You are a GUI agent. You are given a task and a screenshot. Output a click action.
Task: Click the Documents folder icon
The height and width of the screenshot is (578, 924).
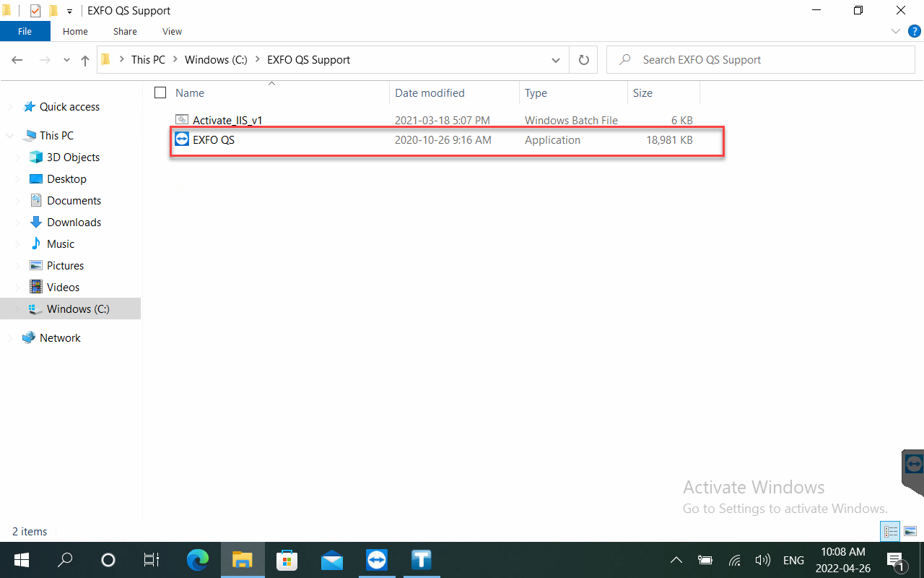coord(35,200)
